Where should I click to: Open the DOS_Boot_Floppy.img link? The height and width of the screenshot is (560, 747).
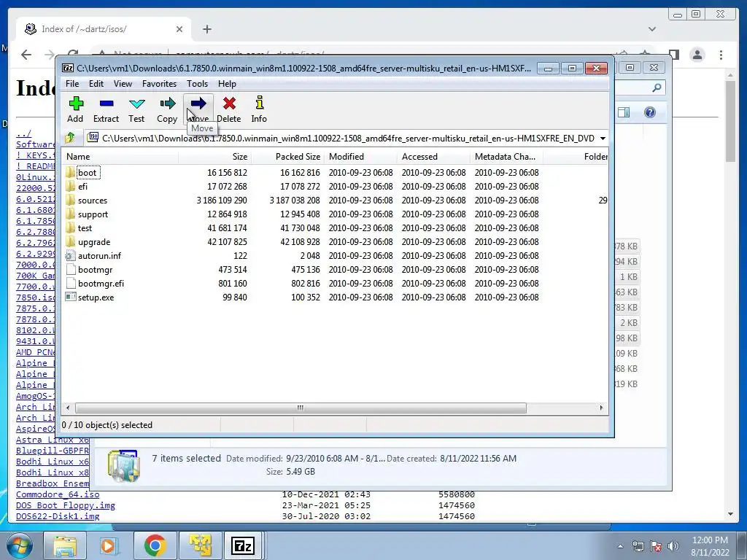point(65,505)
